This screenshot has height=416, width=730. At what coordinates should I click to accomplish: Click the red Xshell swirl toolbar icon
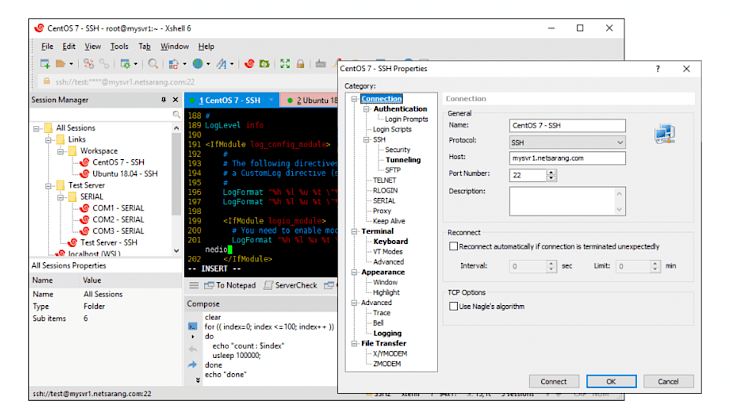click(x=249, y=64)
